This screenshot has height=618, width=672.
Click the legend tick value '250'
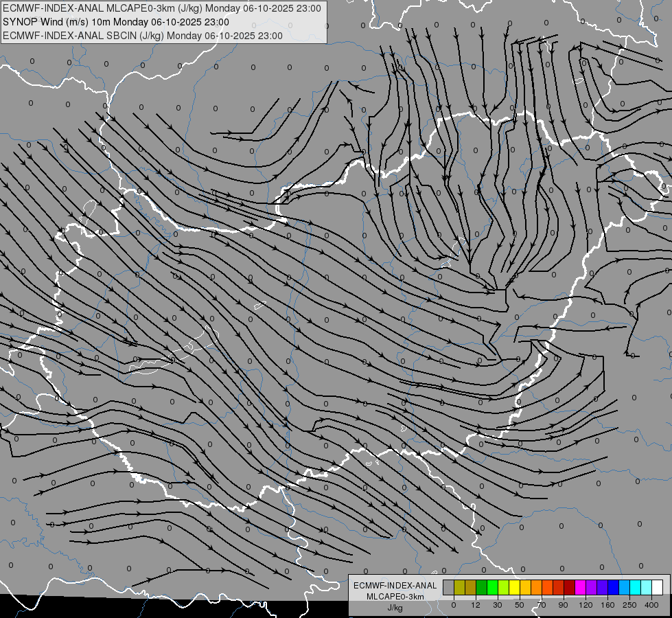(x=629, y=605)
